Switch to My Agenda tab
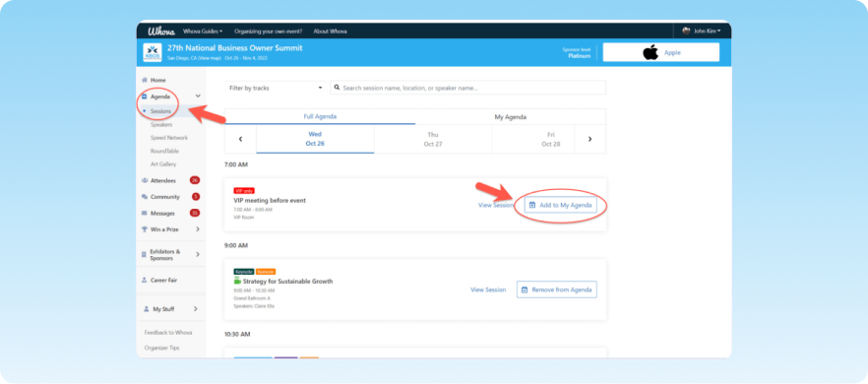Image resolution: width=868 pixels, height=384 pixels. [x=511, y=117]
